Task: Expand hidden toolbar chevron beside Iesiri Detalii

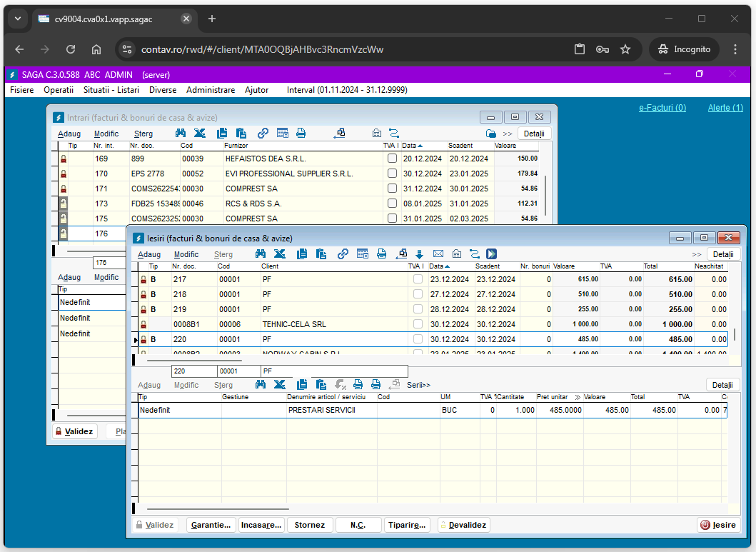Action: click(696, 254)
